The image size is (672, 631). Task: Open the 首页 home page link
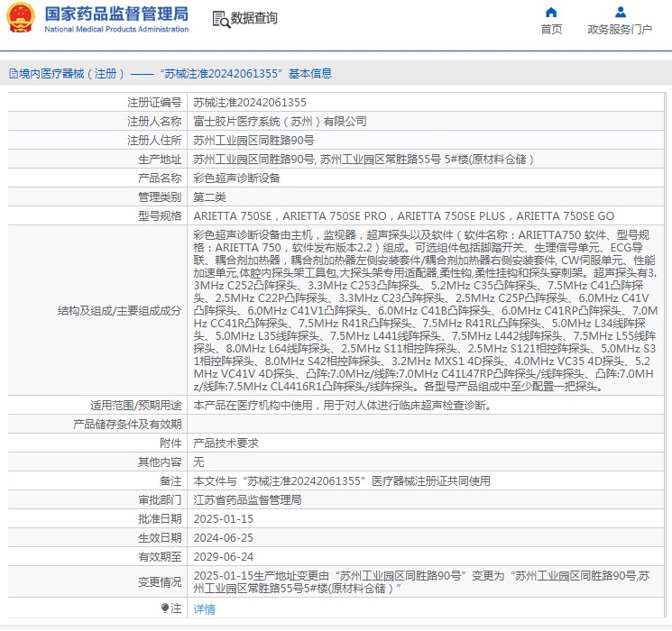[551, 29]
